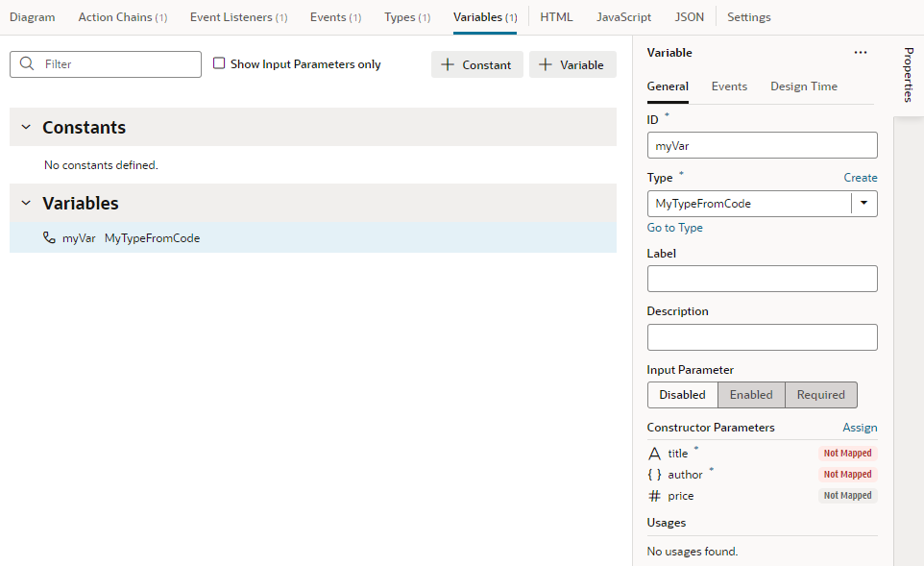The image size is (924, 566).
Task: Select the myVar MyTypeFromCode row
Action: (313, 237)
